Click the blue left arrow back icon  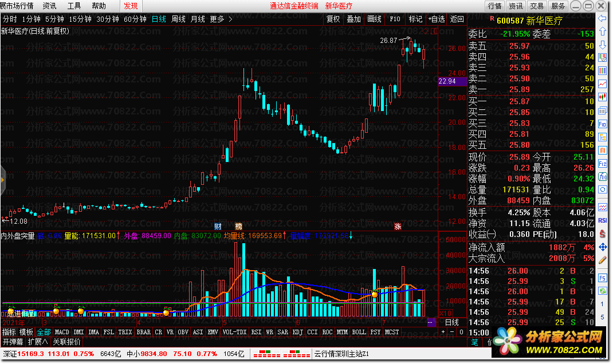(x=603, y=18)
